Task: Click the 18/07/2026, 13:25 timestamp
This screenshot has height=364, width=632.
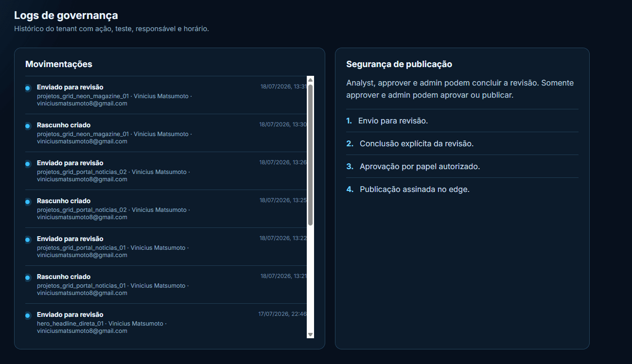Action: tap(283, 200)
